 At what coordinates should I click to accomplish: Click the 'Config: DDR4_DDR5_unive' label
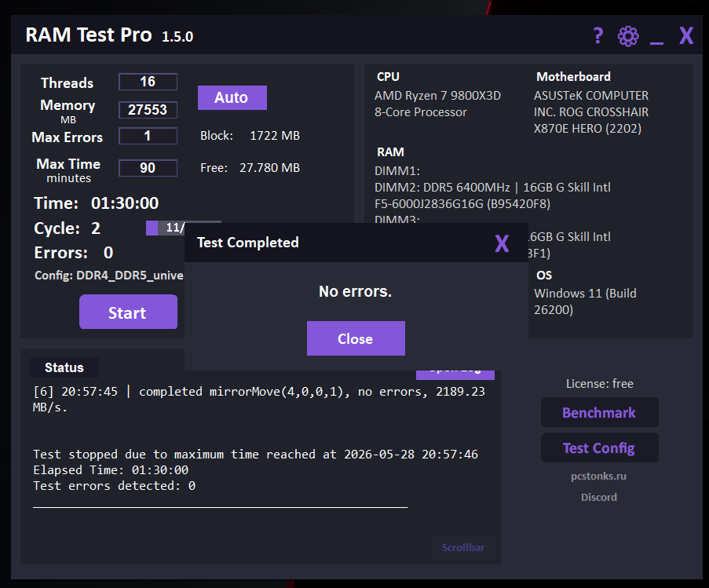click(109, 276)
